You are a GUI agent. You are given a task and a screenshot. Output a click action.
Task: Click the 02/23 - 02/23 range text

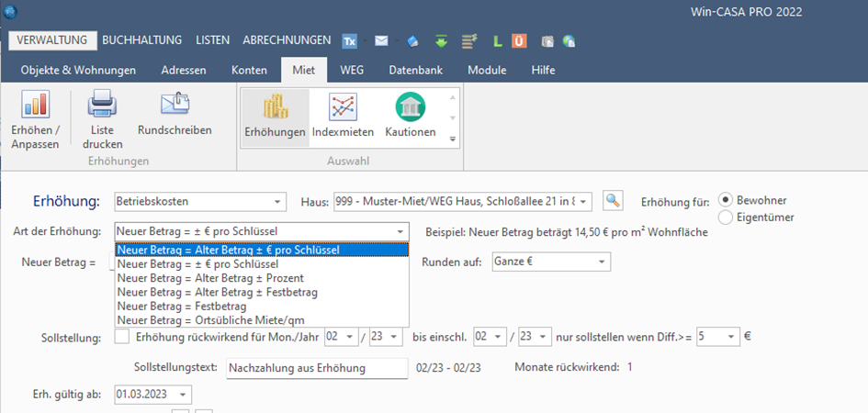pyautogui.click(x=448, y=367)
